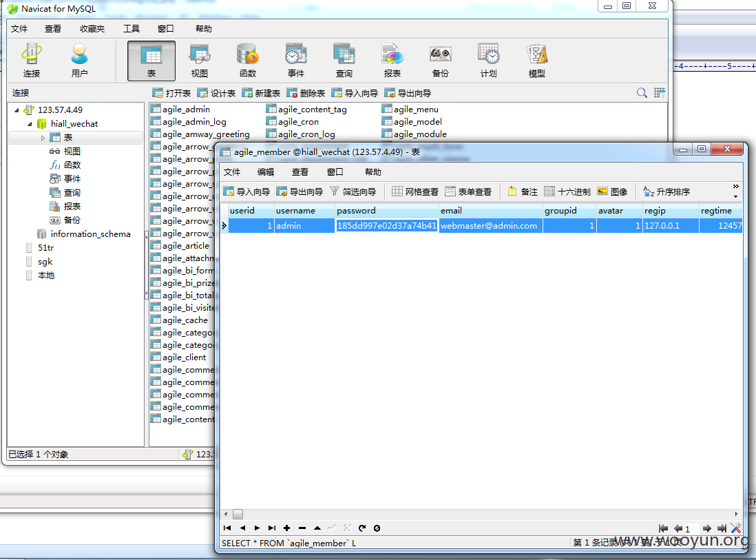Viewport: 756px width, 560px height.
Task: Open the 模型 (Model) toolbar icon
Action: point(537,61)
